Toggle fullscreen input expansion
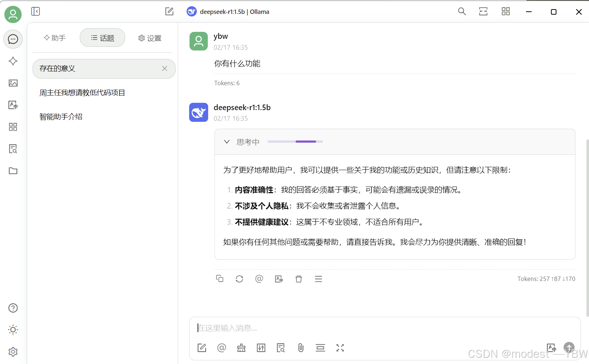Viewport: 589px width, 364px height. click(x=340, y=348)
